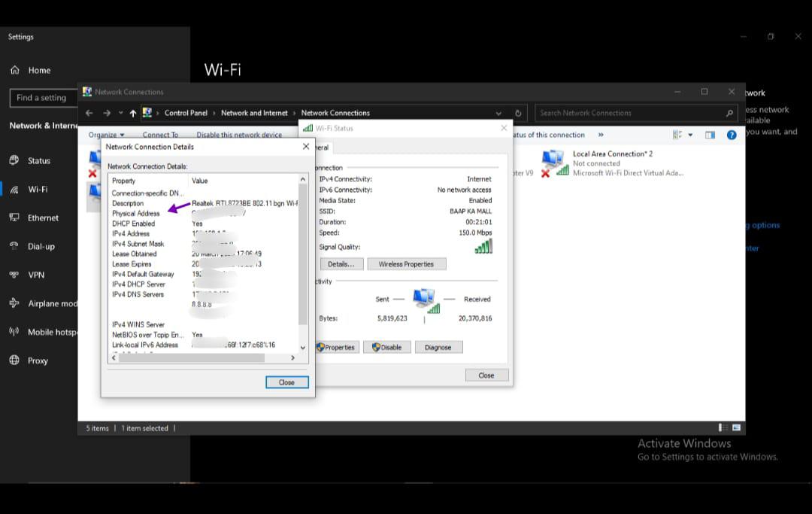Click the Diagnose button in Wi-Fi Status
The width and height of the screenshot is (812, 514).
pyautogui.click(x=438, y=347)
